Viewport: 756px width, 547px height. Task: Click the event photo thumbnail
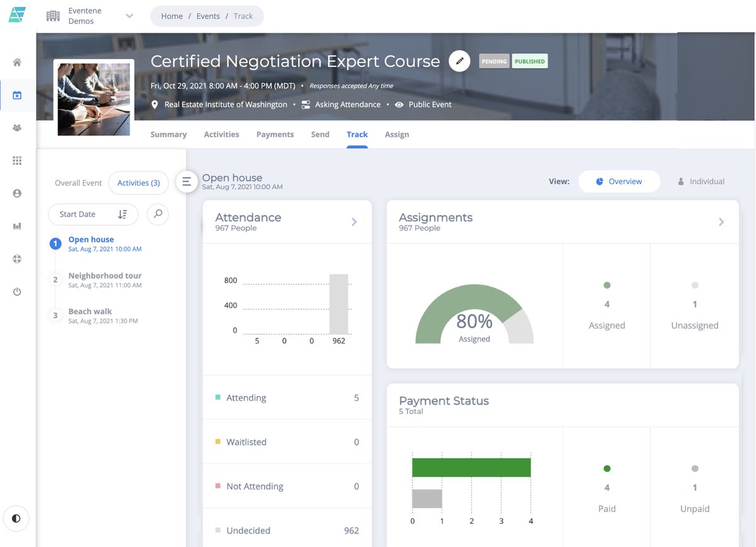point(94,99)
